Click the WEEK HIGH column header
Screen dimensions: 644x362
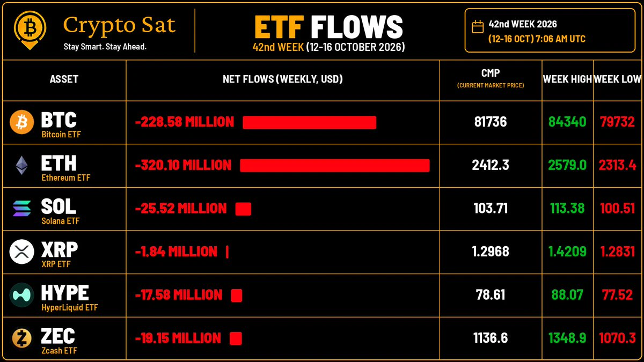pos(567,79)
